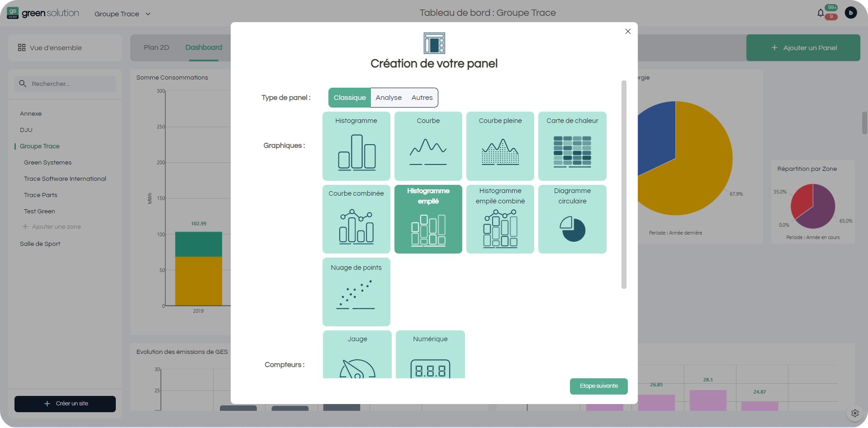Choose the Courbe pleine chart icon

pyautogui.click(x=500, y=146)
